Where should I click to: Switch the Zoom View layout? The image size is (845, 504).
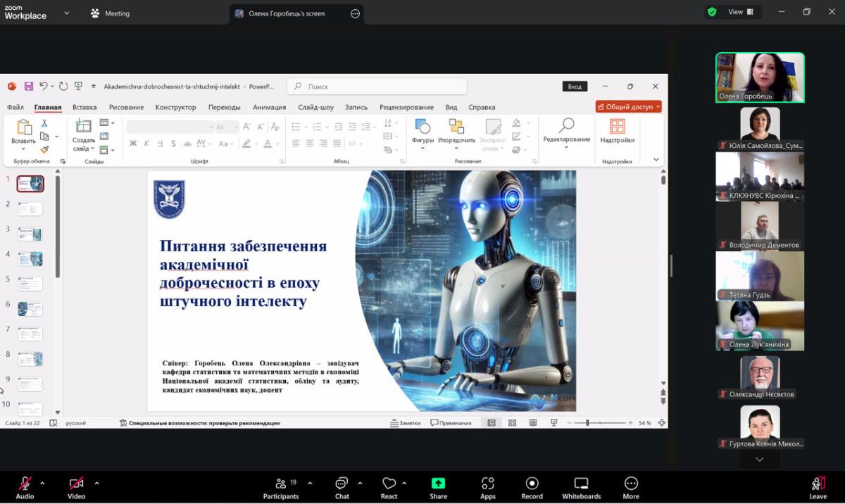click(x=740, y=12)
